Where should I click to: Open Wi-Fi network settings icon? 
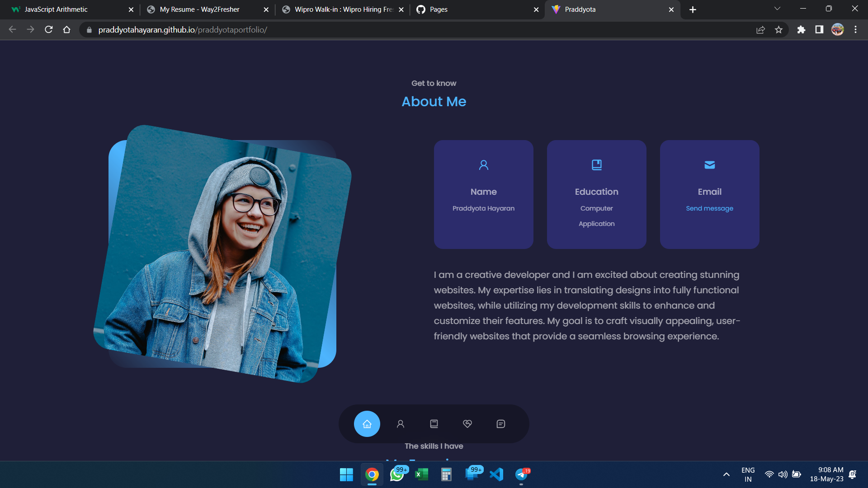point(769,474)
